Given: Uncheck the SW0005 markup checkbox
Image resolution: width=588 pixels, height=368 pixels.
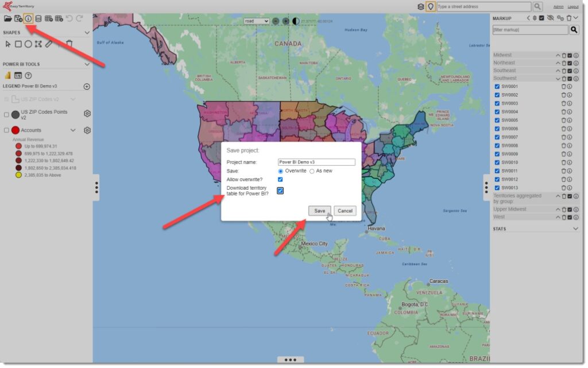Looking at the screenshot, I should point(497,120).
